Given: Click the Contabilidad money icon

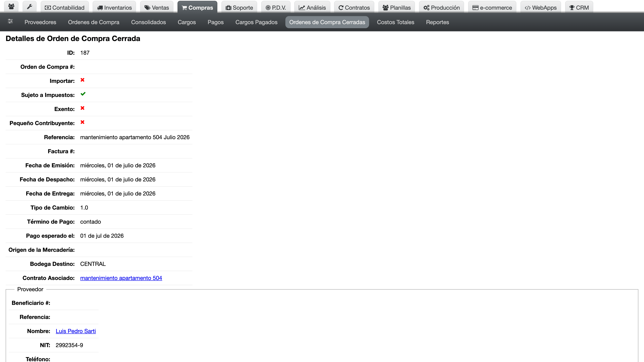Looking at the screenshot, I should pyautogui.click(x=48, y=8).
